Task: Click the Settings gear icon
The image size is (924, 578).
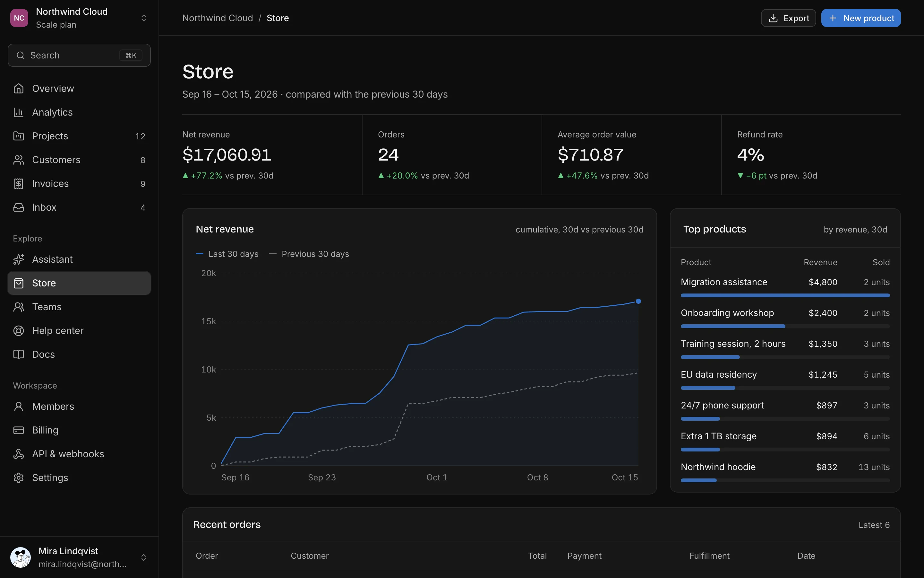Action: pos(18,477)
